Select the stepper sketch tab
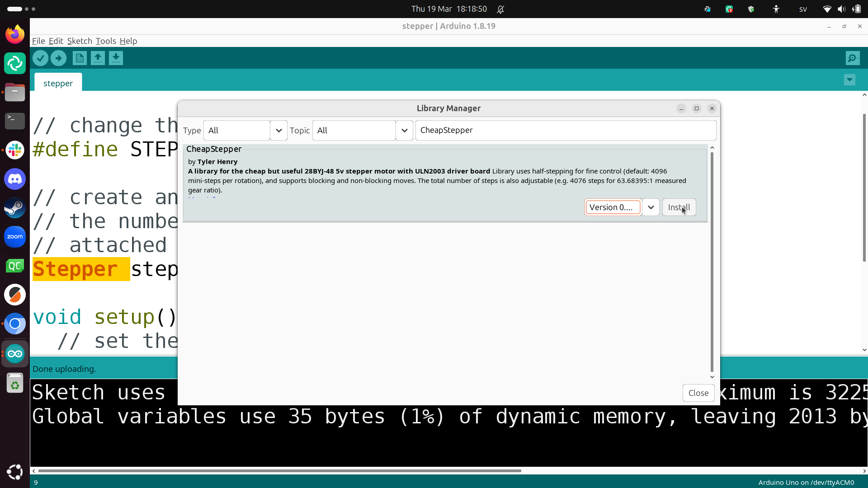Viewport: 868px width, 488px height. tap(58, 83)
